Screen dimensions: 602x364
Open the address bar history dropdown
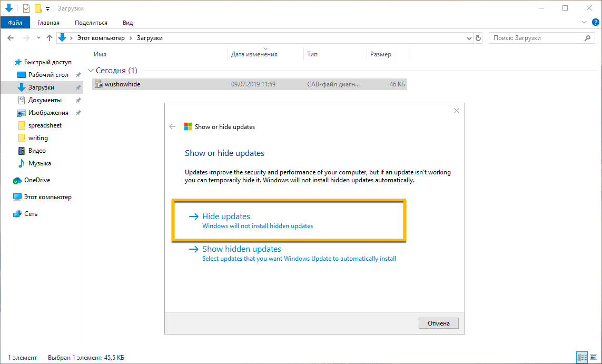[469, 38]
